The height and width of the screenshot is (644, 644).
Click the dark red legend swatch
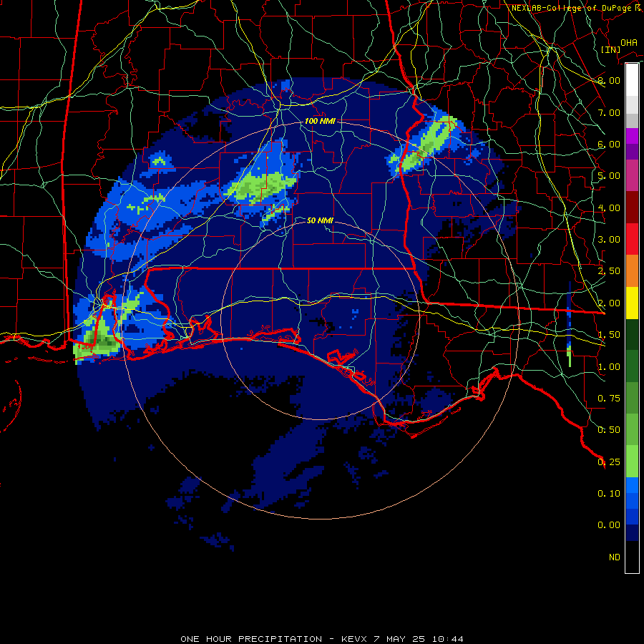click(632, 207)
